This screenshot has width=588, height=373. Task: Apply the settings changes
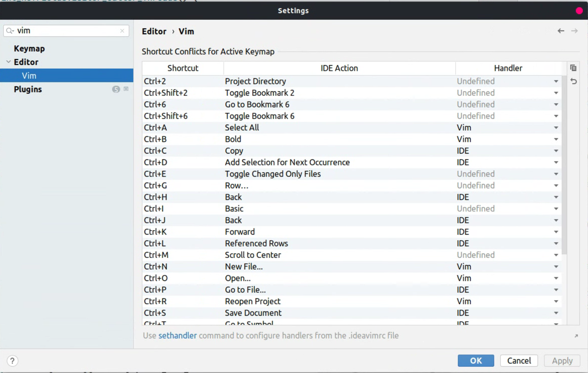[x=562, y=361]
